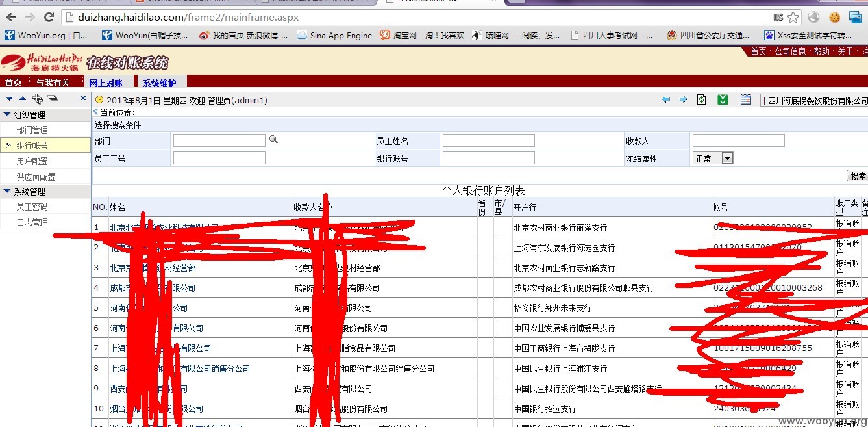The width and height of the screenshot is (868, 427).
Task: Select 银行帐号 in the sidebar
Action: pyautogui.click(x=32, y=146)
